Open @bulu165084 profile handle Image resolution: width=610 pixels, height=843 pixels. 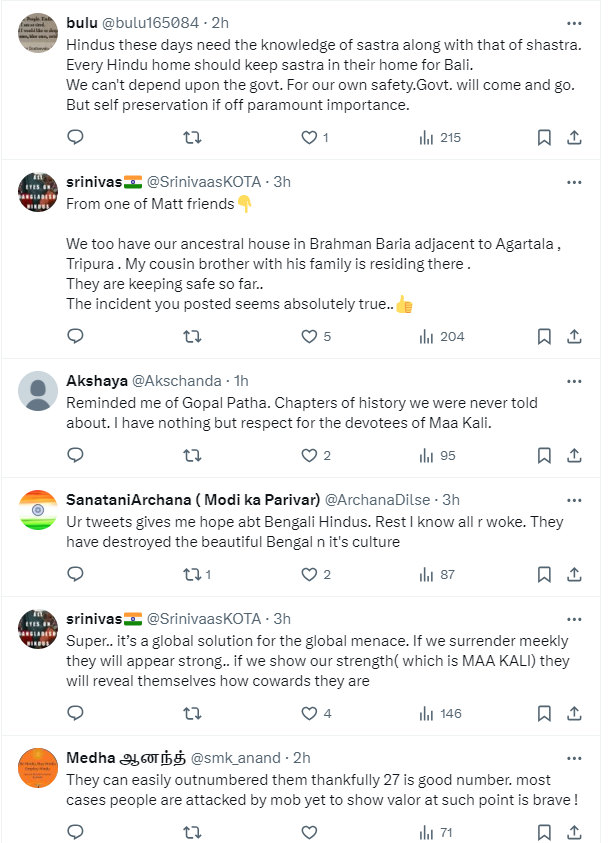(x=154, y=22)
